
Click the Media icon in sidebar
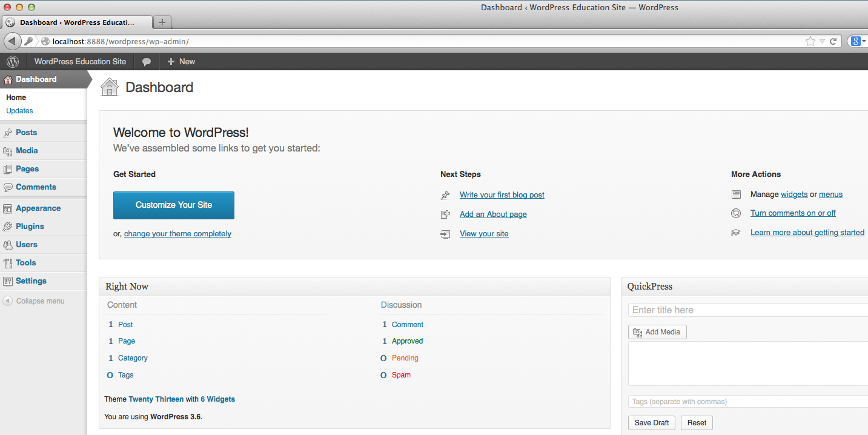(x=8, y=151)
